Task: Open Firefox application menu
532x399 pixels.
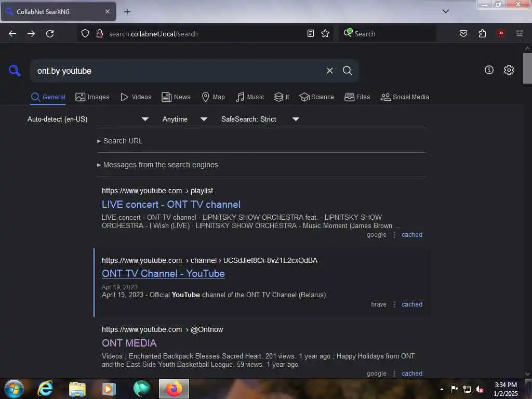Action: tap(519, 33)
